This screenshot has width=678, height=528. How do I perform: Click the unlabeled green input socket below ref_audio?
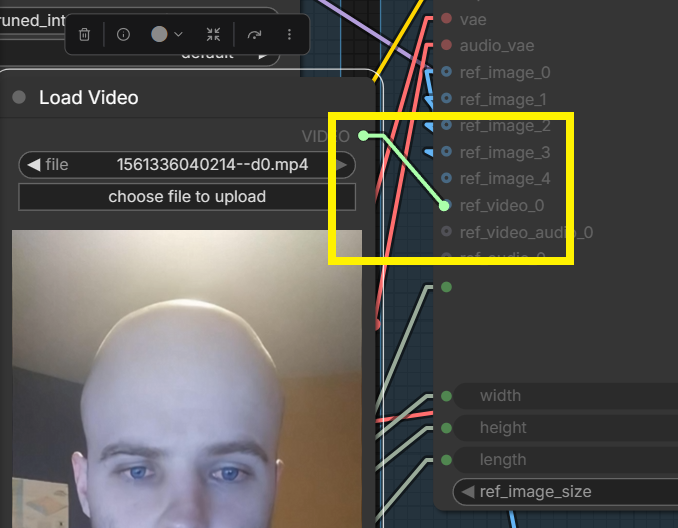point(446,287)
